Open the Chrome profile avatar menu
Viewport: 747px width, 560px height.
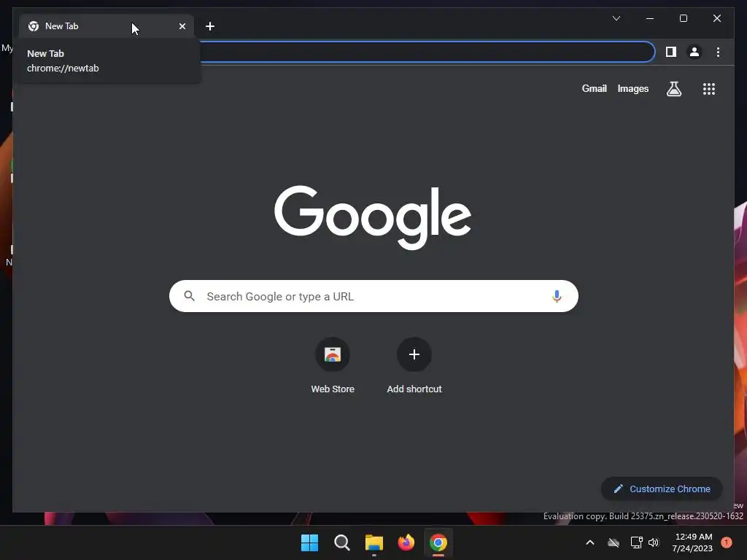coord(694,52)
